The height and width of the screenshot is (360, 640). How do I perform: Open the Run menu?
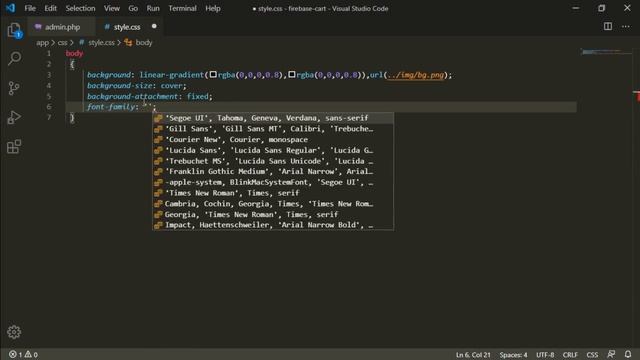153,8
